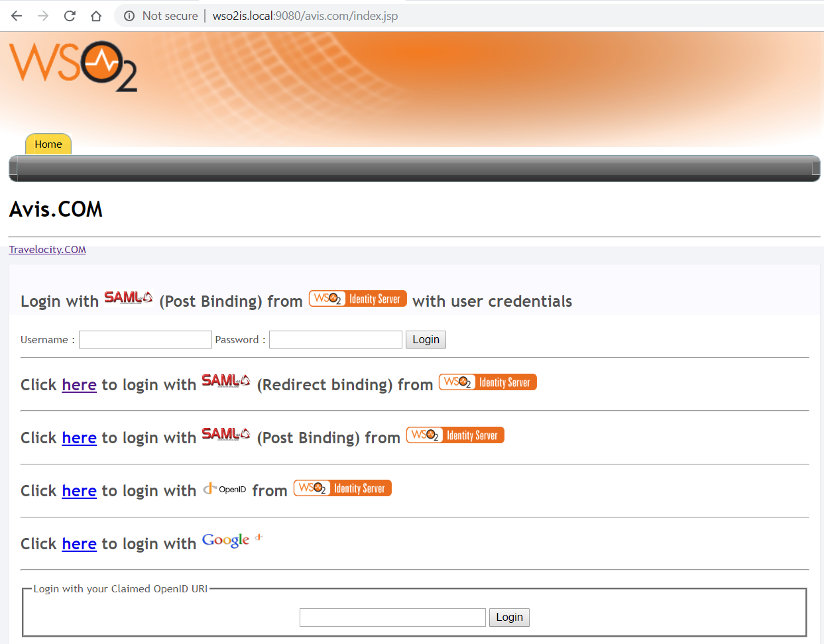The height and width of the screenshot is (644, 824).
Task: Click the browser address bar URL
Action: [x=305, y=16]
